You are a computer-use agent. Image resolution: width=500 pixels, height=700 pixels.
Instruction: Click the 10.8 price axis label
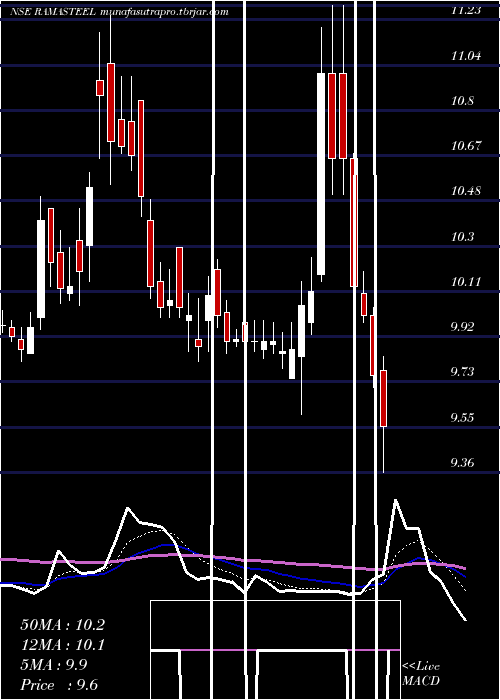click(x=463, y=101)
